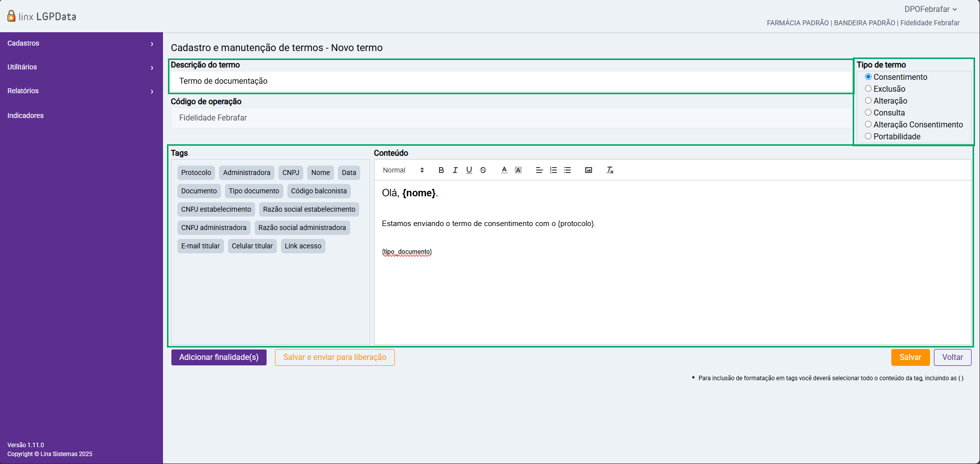
Task: Click Salvar e enviar para liberação
Action: pyautogui.click(x=335, y=357)
